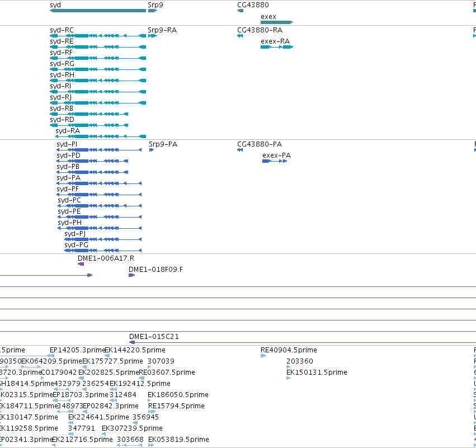This screenshot has width=476, height=448.
Task: Select the 356945 feature
Action: (135, 423)
